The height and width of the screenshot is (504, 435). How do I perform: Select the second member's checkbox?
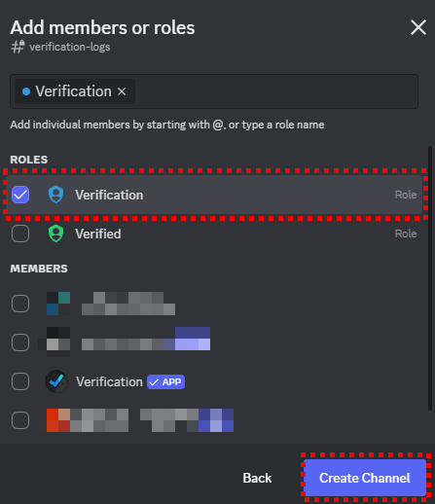(x=20, y=342)
